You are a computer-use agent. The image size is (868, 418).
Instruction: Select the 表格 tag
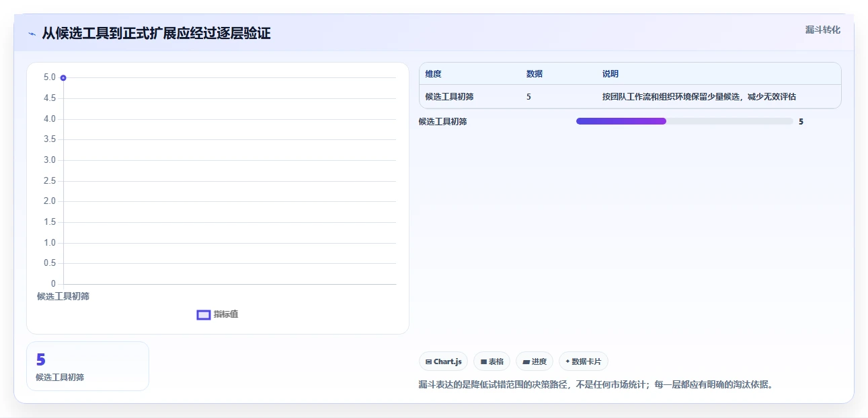pos(491,361)
